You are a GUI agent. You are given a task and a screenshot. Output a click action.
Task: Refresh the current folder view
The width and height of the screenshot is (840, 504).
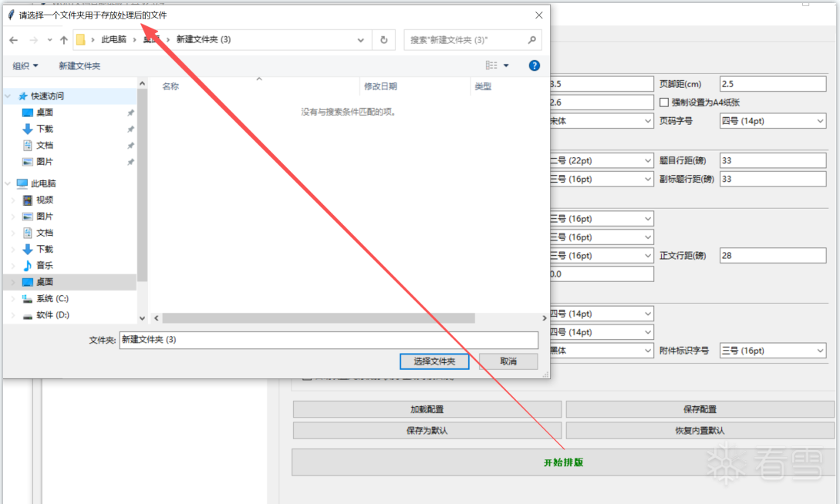[x=383, y=40]
